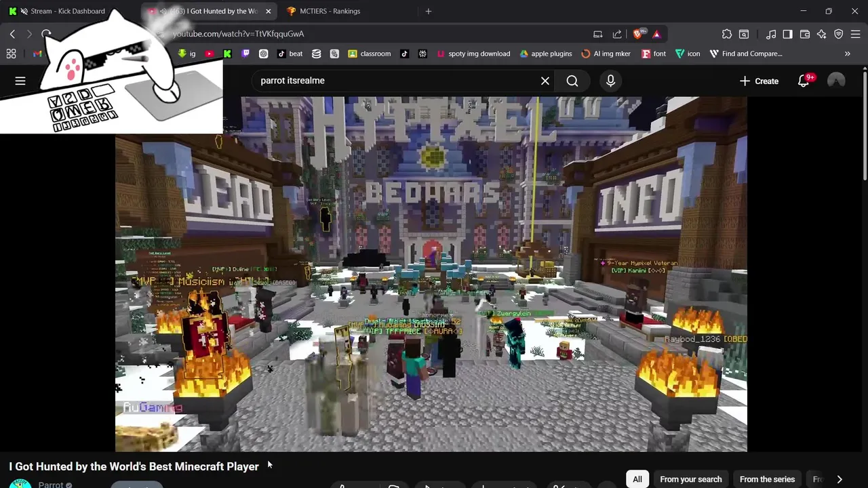
Task: Go back with browser back arrow
Action: (x=12, y=34)
